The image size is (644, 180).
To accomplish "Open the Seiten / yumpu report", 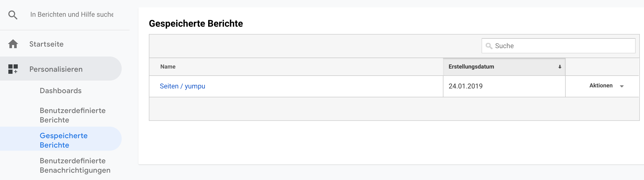I will [x=182, y=86].
